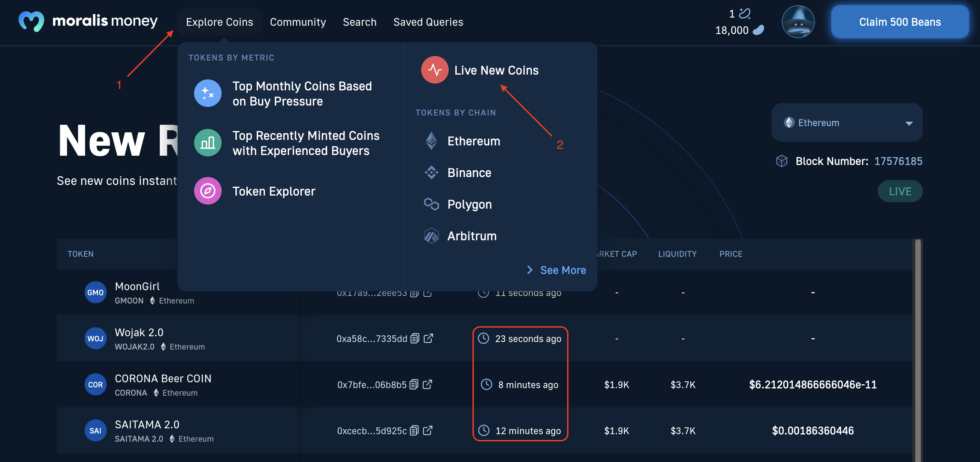Click the LIQUIDITY column header
The height and width of the screenshot is (462, 980).
pos(677,254)
